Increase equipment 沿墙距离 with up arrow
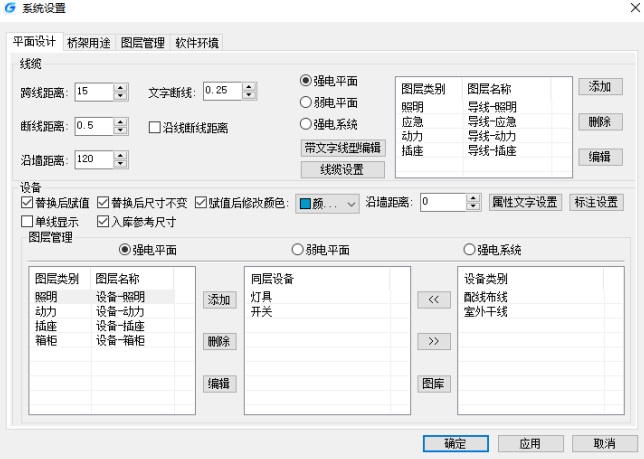The height and width of the screenshot is (459, 644). pyautogui.click(x=474, y=198)
